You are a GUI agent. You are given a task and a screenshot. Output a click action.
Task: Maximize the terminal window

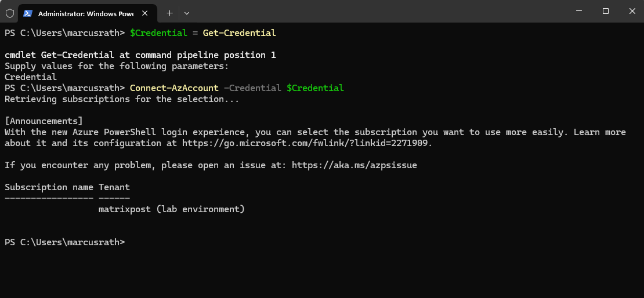(x=605, y=11)
